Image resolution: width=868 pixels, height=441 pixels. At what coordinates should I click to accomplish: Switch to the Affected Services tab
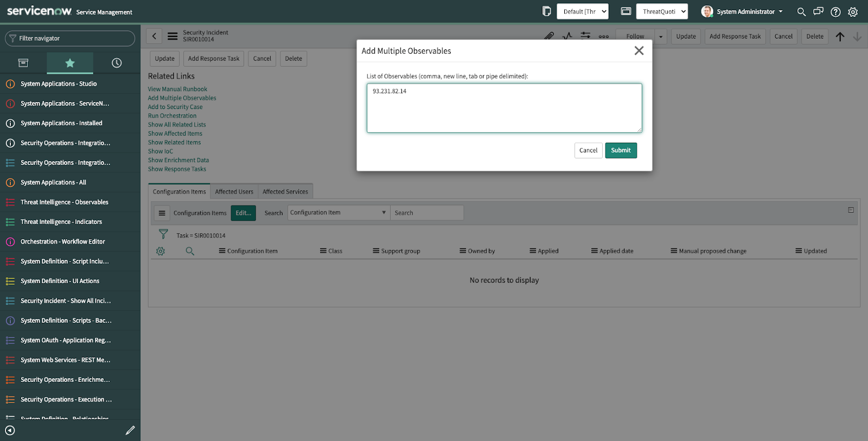(x=285, y=191)
